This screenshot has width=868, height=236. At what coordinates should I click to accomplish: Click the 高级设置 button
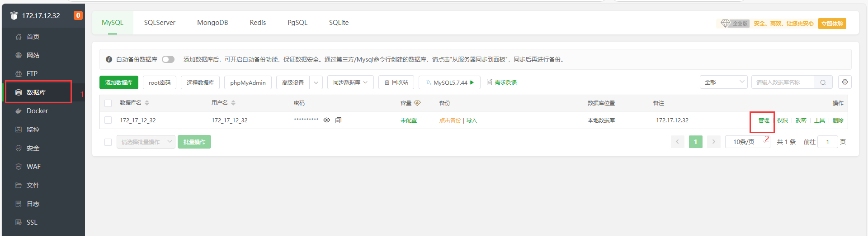click(293, 82)
